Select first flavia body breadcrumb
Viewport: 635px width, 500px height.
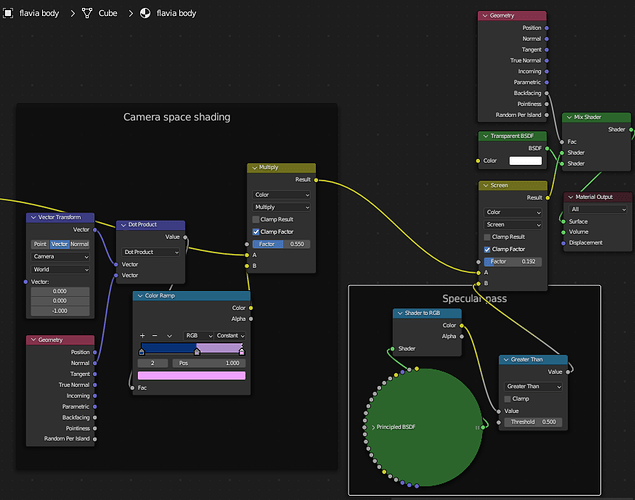39,13
